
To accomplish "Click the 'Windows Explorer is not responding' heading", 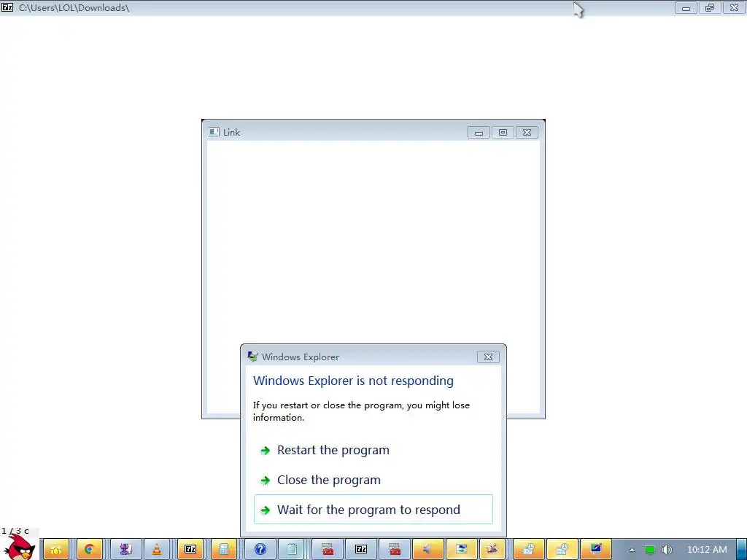I will 353,381.
